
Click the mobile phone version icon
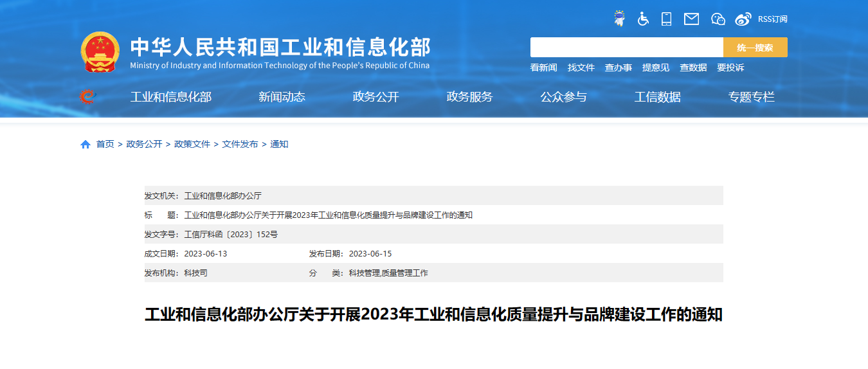pyautogui.click(x=666, y=19)
